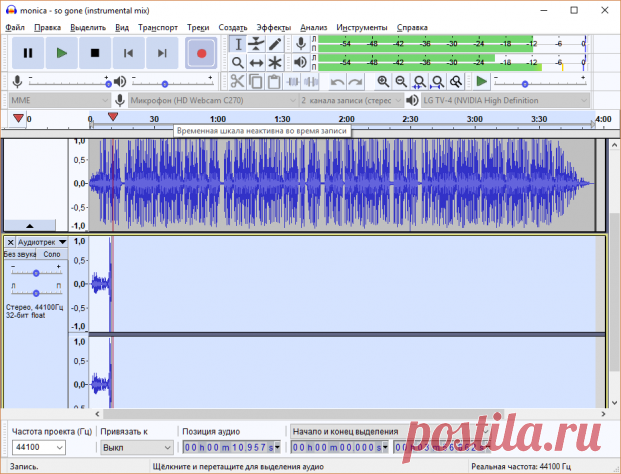Open the Анализ menu
The width and height of the screenshot is (621, 474).
(x=313, y=27)
